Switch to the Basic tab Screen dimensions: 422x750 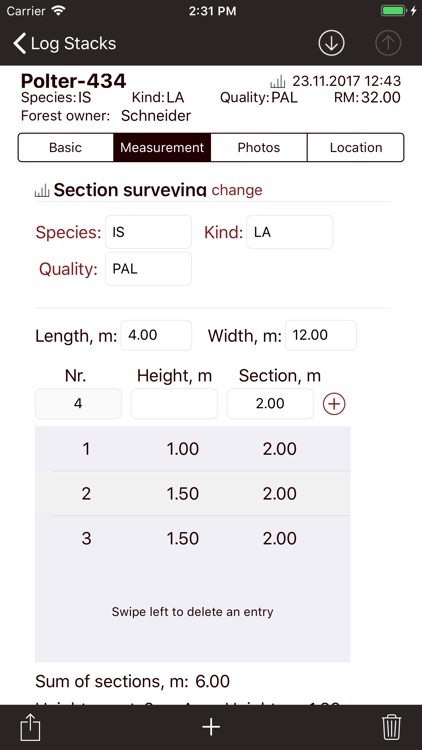(66, 147)
